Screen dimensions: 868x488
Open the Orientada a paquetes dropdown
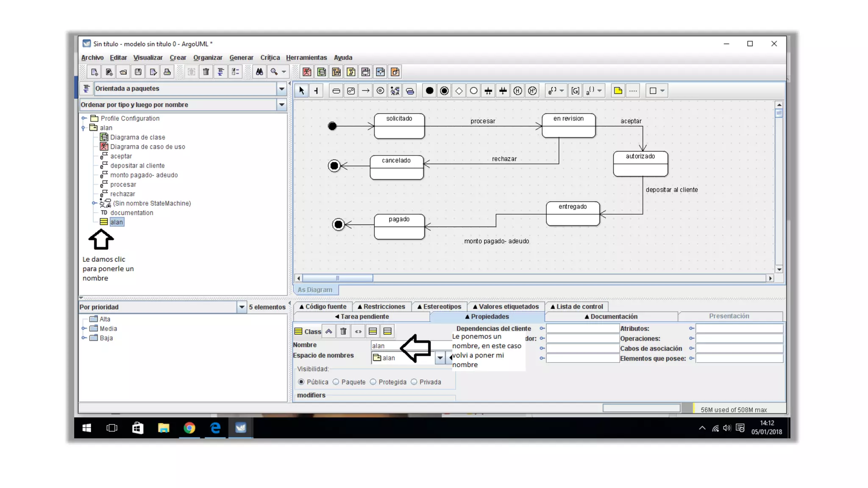coord(281,89)
